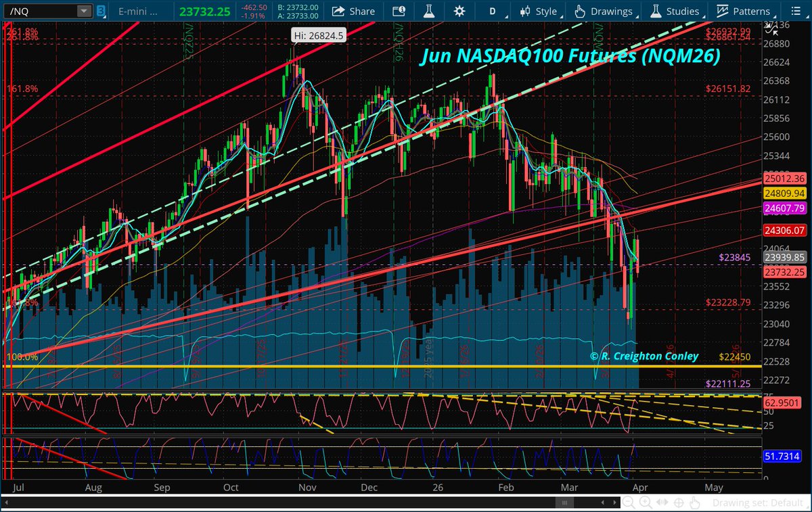Click the ask value A: 23733.00

tap(296, 15)
